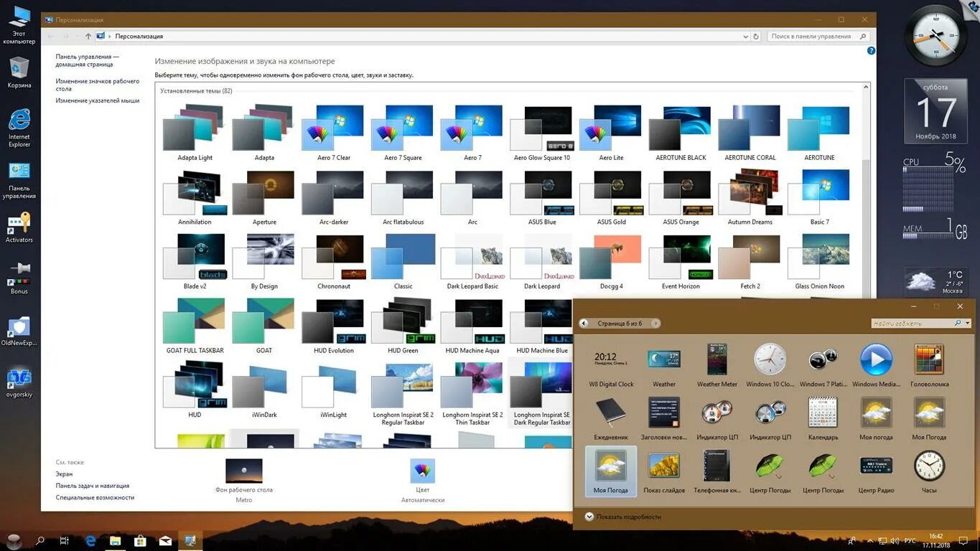Open the Цвет color settings
The width and height of the screenshot is (980, 551).
click(422, 480)
